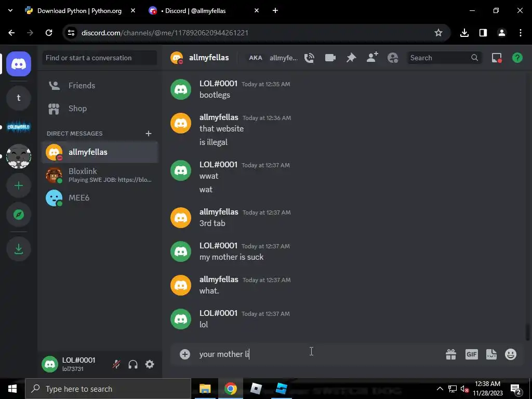Start a video call icon

330,58
